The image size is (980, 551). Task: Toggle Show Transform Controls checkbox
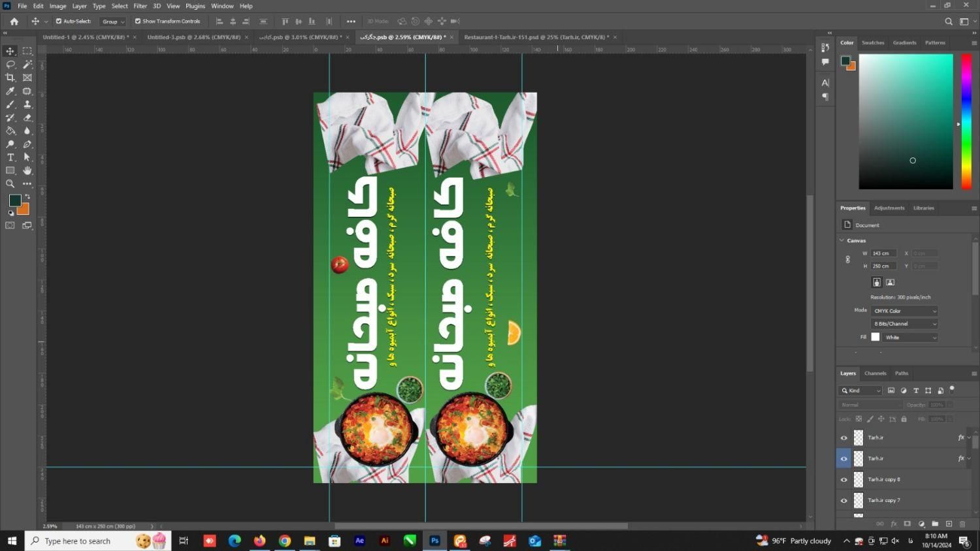tap(138, 21)
